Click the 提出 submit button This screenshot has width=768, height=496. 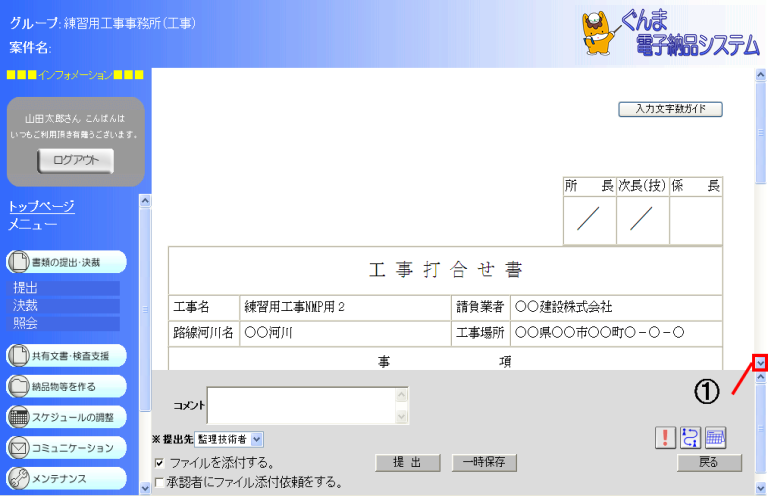pyautogui.click(x=408, y=462)
